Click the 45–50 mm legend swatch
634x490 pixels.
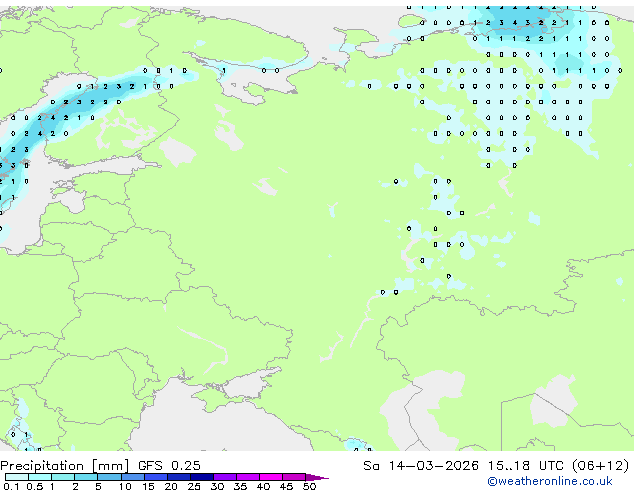[x=294, y=477]
